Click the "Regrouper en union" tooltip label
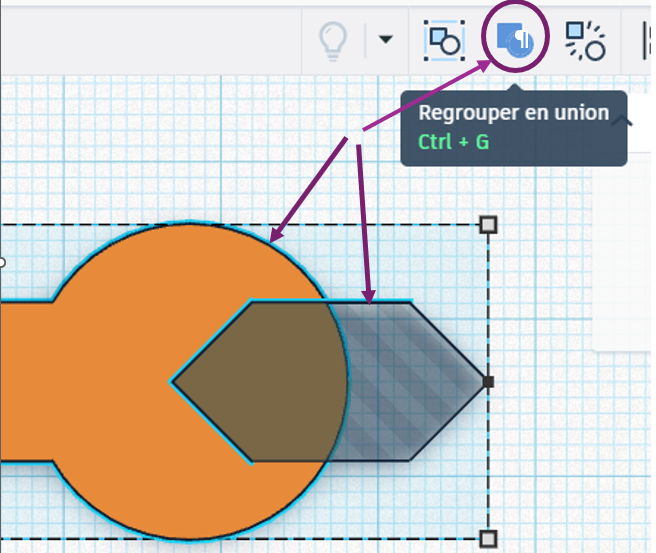The image size is (656, 553). (513, 113)
